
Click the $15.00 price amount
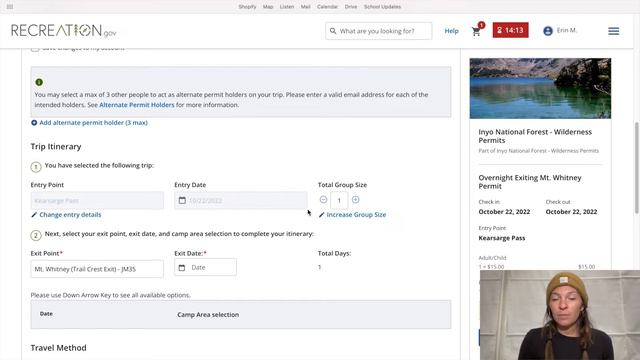tap(587, 267)
